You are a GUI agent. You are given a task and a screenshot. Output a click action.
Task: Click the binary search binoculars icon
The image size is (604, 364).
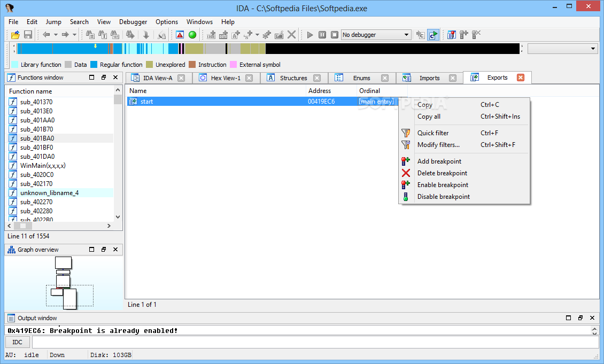click(115, 35)
